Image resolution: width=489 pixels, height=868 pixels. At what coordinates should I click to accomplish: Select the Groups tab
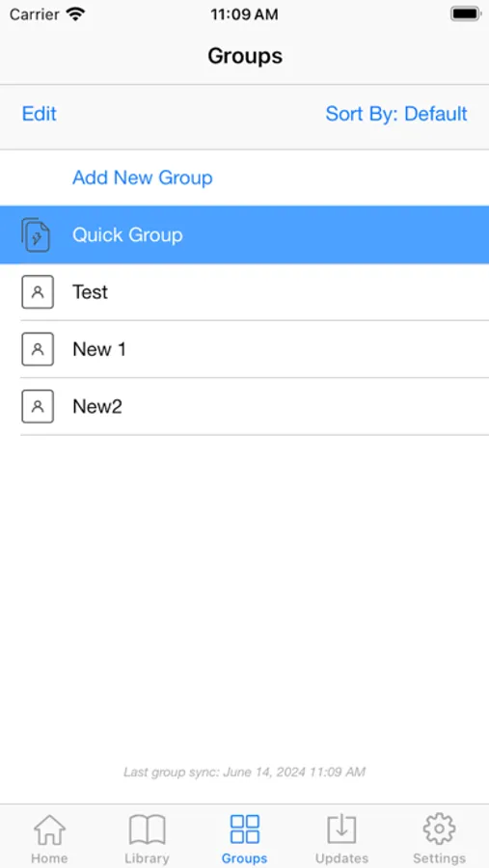pos(244,838)
